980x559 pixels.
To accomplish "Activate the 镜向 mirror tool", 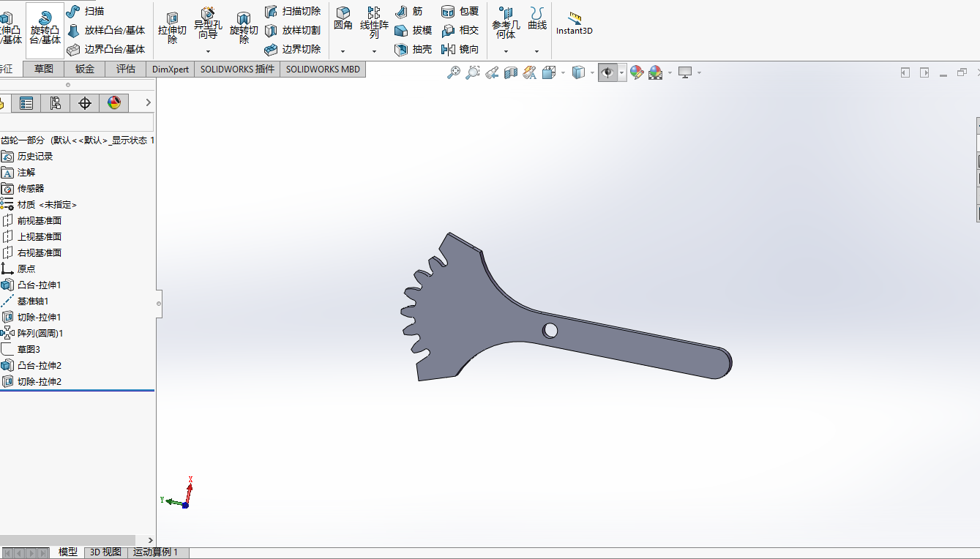I will point(460,49).
